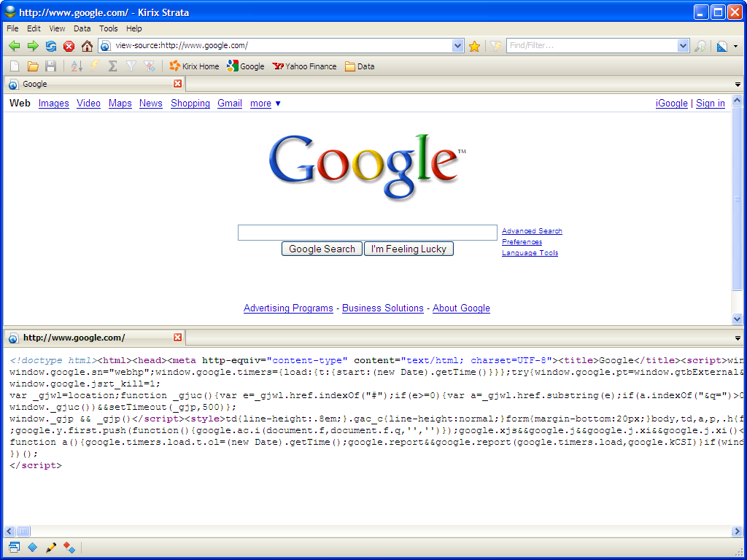Click the source pane horizontal scroll thumb
The image size is (747, 560).
[x=23, y=531]
